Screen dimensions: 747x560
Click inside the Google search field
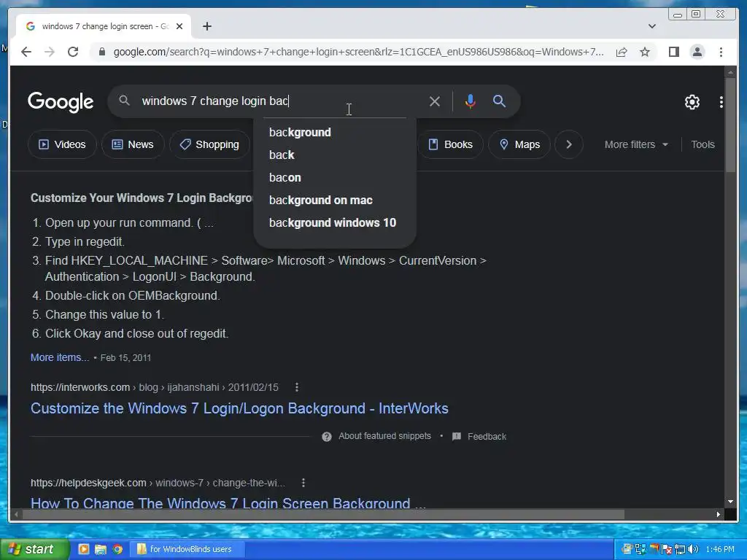[x=281, y=101]
